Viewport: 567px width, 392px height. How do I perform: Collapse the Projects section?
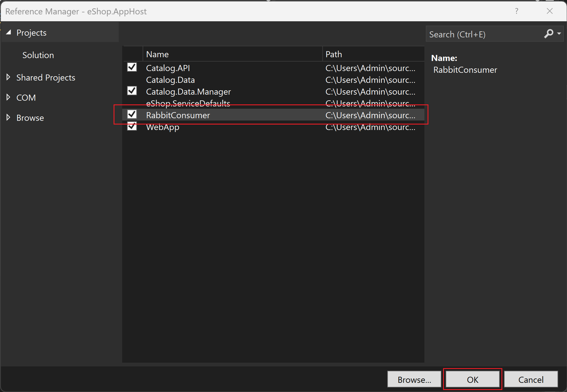tap(9, 32)
